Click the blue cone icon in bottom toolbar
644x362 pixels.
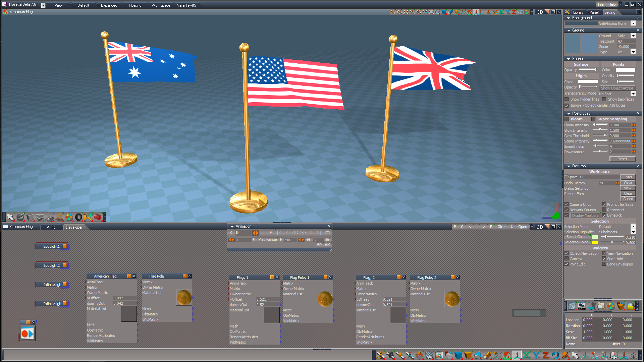[x=478, y=355]
